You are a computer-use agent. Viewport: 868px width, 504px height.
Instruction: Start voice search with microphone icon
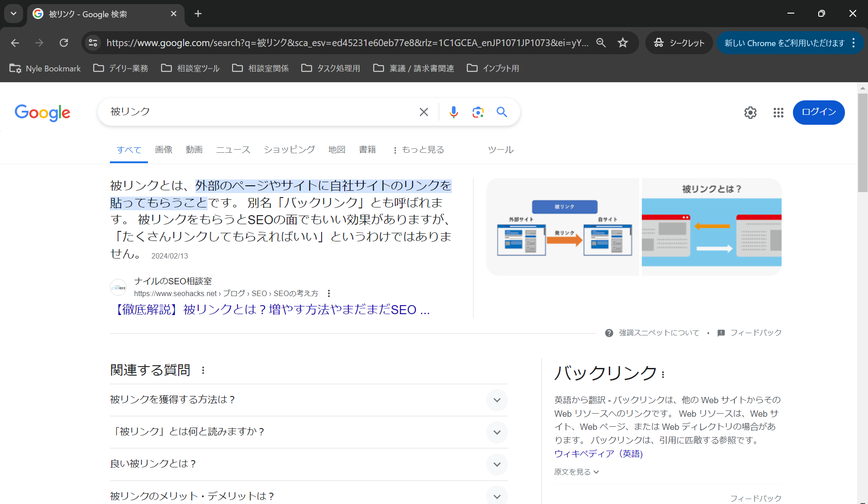point(454,112)
